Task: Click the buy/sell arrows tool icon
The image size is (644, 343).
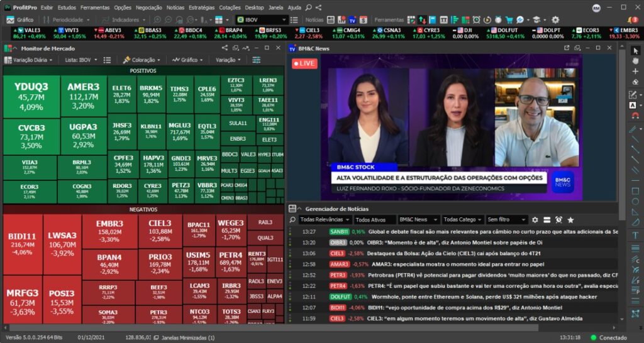Action: pos(422,19)
